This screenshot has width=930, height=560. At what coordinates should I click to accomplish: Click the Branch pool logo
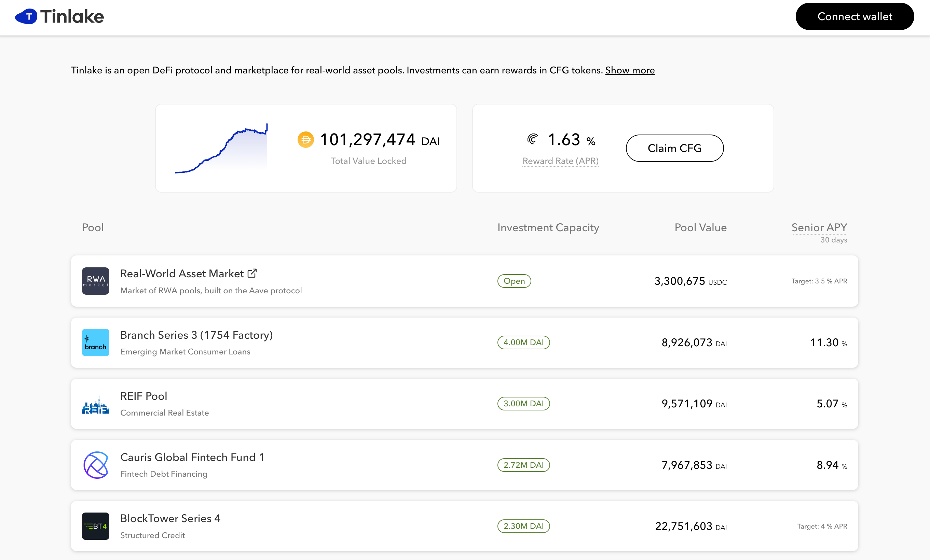[95, 342]
